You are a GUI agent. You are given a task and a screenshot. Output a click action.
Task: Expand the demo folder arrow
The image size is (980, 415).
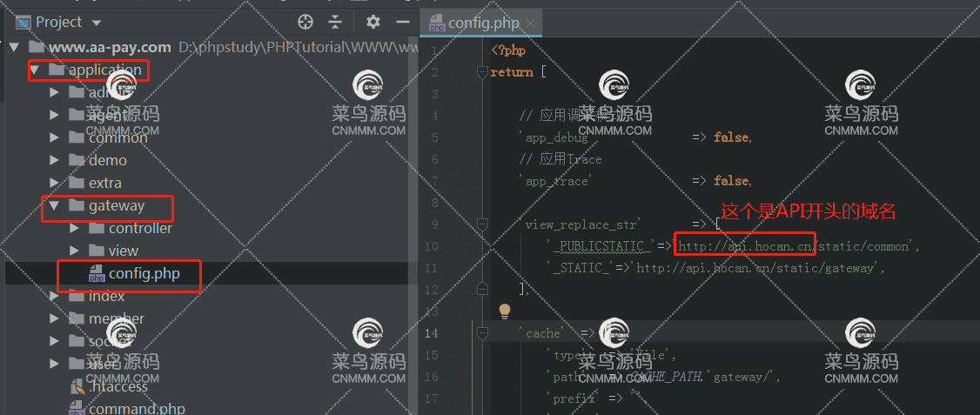pos(54,160)
